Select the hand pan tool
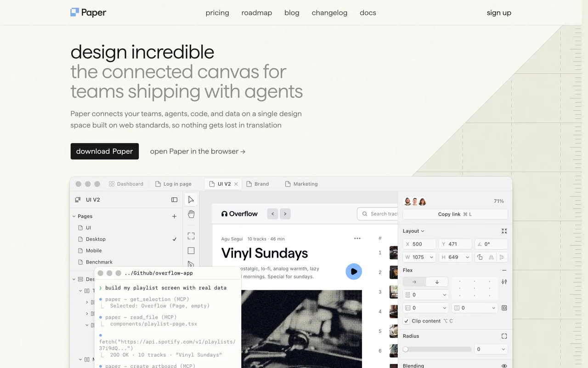The image size is (588, 368). [191, 214]
